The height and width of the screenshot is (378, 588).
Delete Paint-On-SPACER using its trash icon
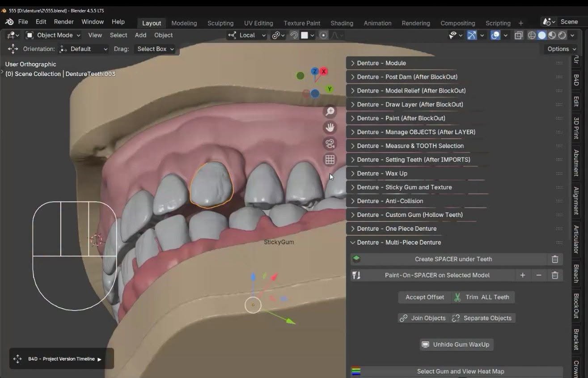click(555, 275)
